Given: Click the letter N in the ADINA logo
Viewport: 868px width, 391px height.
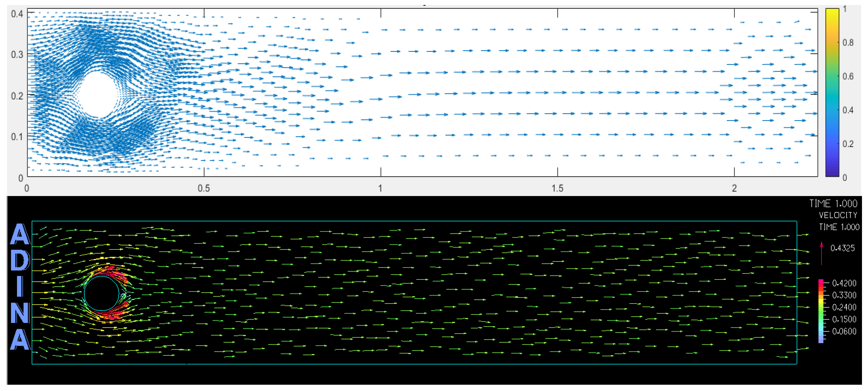Looking at the screenshot, I should [x=20, y=313].
